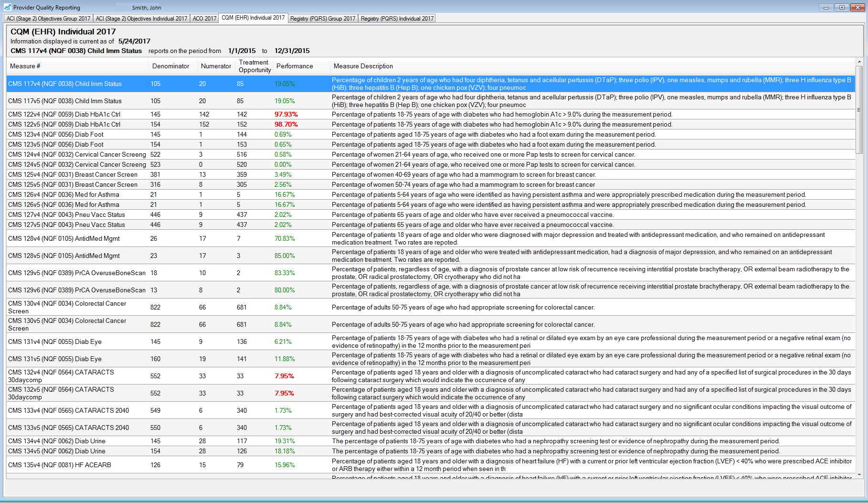Select row CMS 128v5 (NQF 0105) AntidMed Mgmt
Screen dimensions: 868x503
click(431, 256)
